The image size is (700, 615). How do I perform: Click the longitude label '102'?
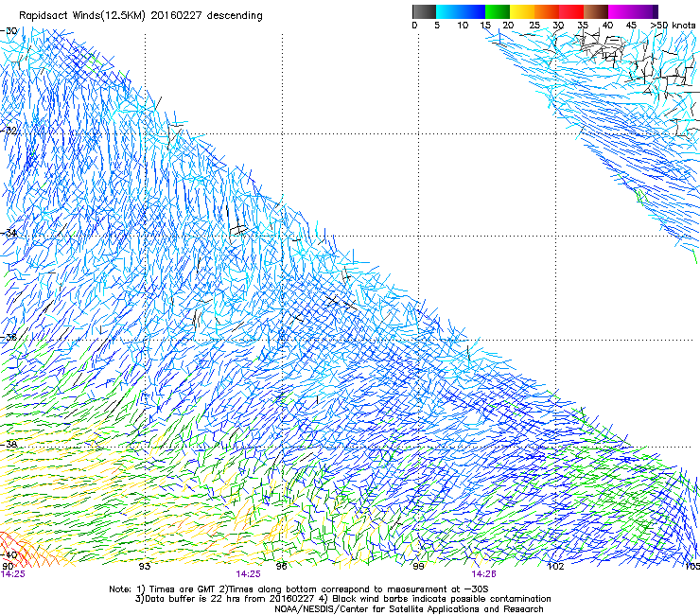(556, 567)
